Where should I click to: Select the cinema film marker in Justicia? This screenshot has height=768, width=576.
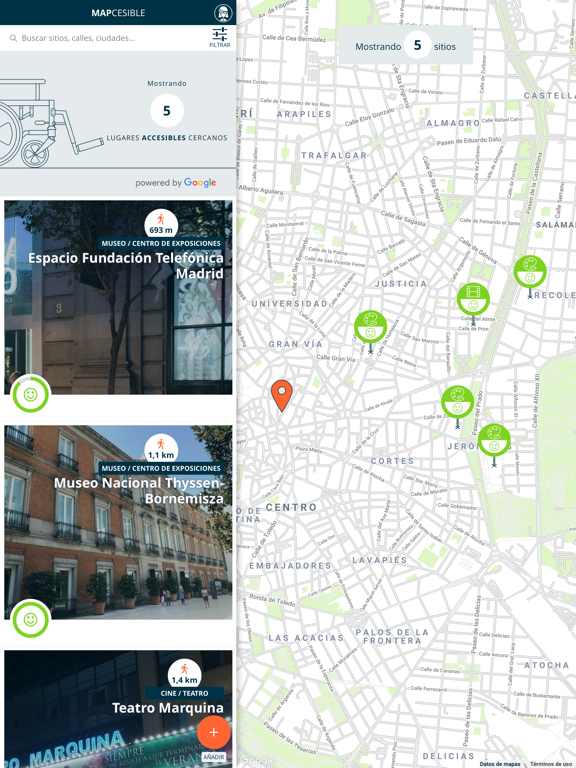(x=473, y=300)
